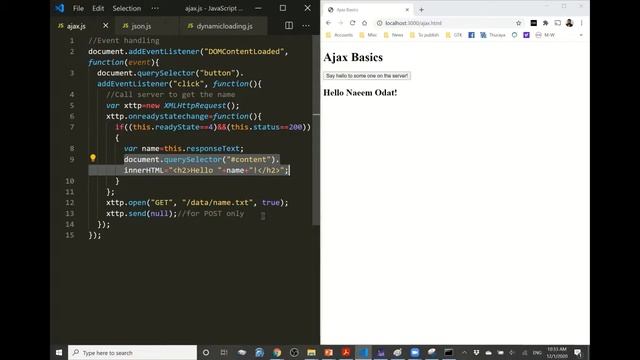
Task: Select the Ajax Basics browser tab
Action: point(368,9)
